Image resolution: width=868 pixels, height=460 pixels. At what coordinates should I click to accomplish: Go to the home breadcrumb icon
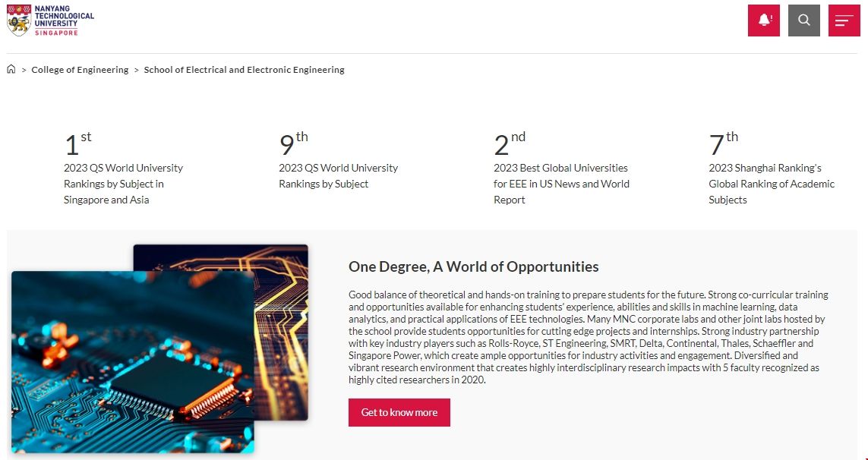(11, 70)
